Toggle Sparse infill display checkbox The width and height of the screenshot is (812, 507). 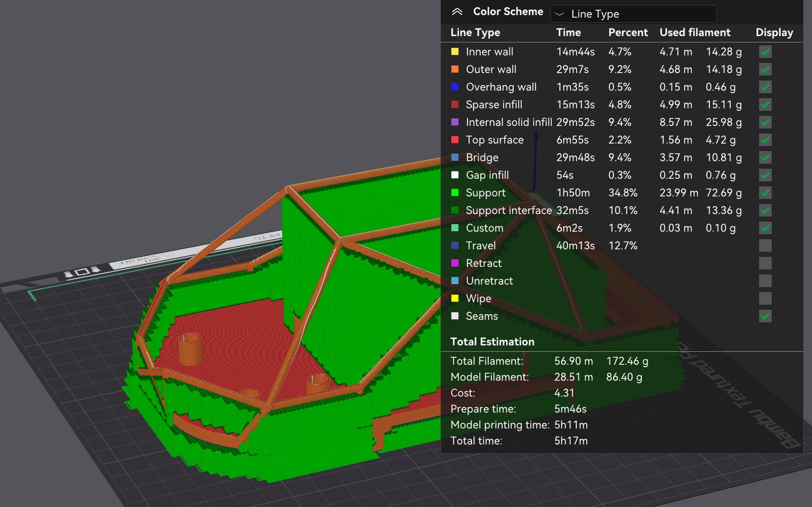tap(765, 105)
